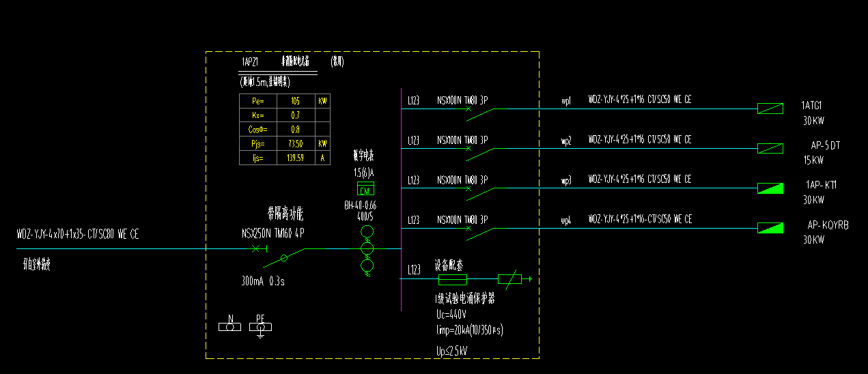The width and height of the screenshot is (868, 374).
Task: Click the wp3 circuit number label
Action: pyautogui.click(x=566, y=181)
